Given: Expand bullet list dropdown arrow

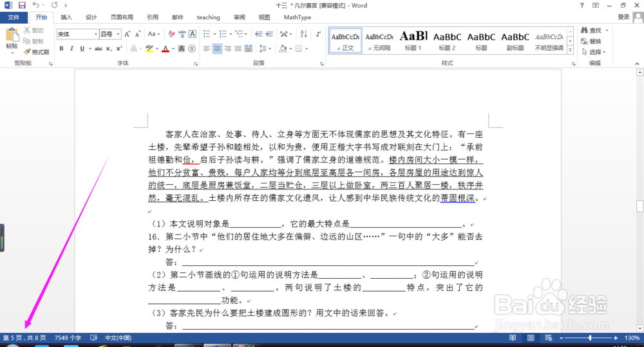Looking at the screenshot, I should click(214, 34).
